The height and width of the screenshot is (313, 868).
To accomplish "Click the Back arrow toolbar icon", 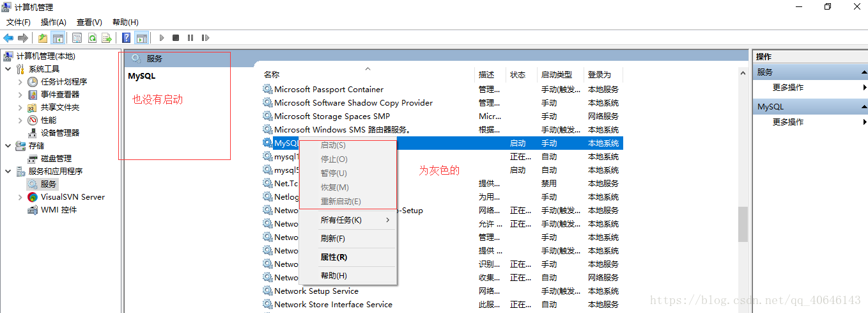I will (x=8, y=38).
